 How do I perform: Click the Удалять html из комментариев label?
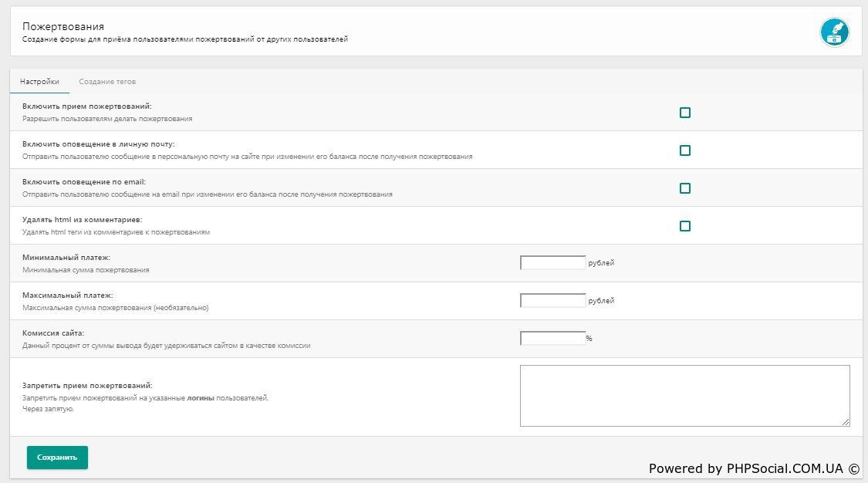pyautogui.click(x=83, y=219)
